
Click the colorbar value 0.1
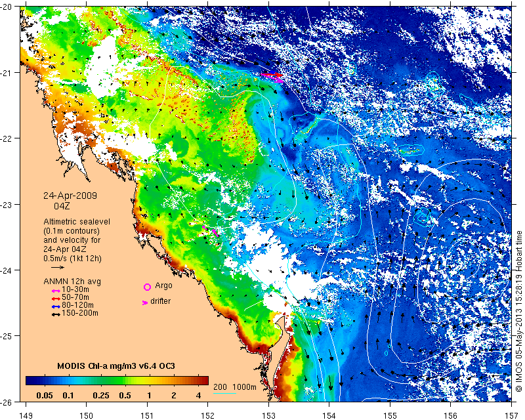68,395
